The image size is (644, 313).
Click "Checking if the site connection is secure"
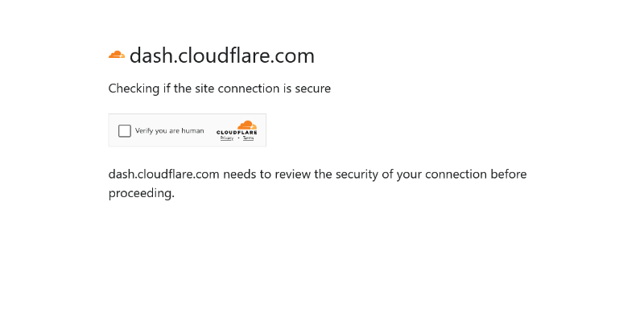point(219,89)
